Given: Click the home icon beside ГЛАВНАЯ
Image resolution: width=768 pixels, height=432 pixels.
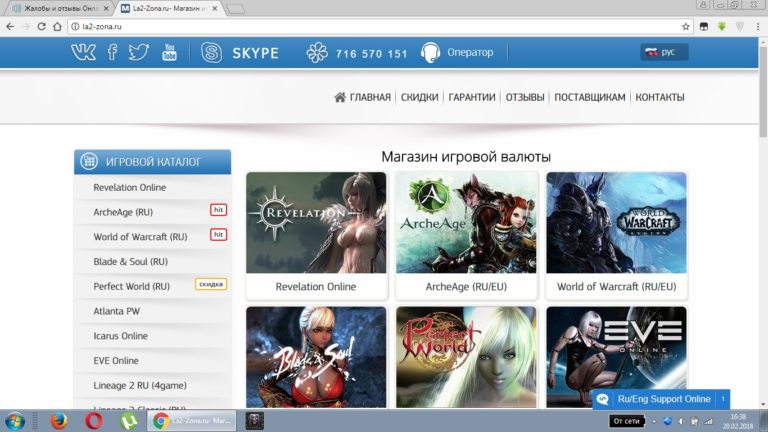Looking at the screenshot, I should click(340, 97).
